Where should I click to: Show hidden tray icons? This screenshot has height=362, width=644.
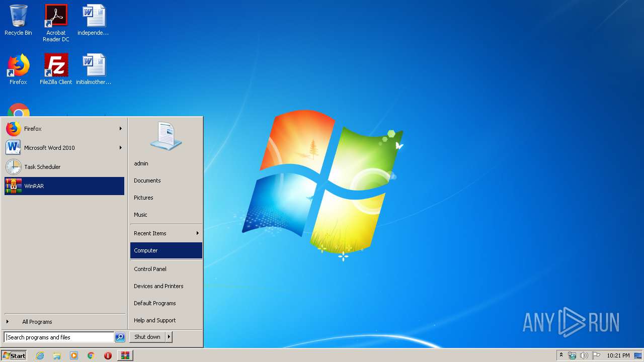561,355
